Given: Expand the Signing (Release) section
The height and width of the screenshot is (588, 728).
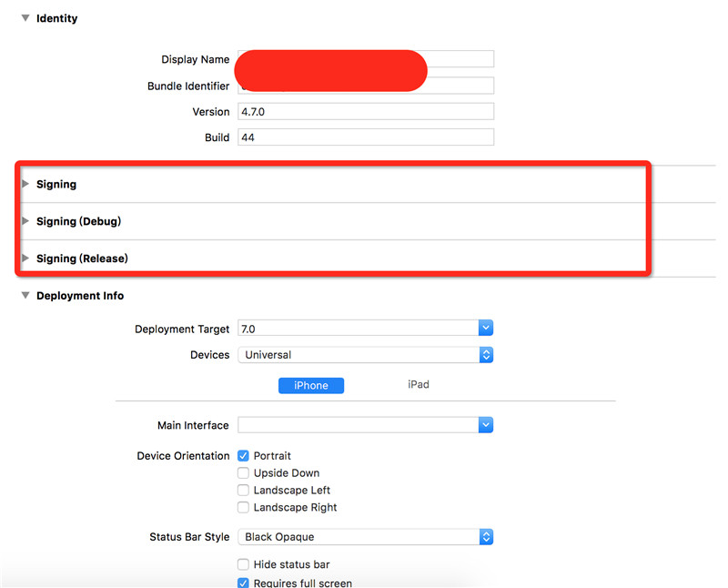Looking at the screenshot, I should coord(25,259).
